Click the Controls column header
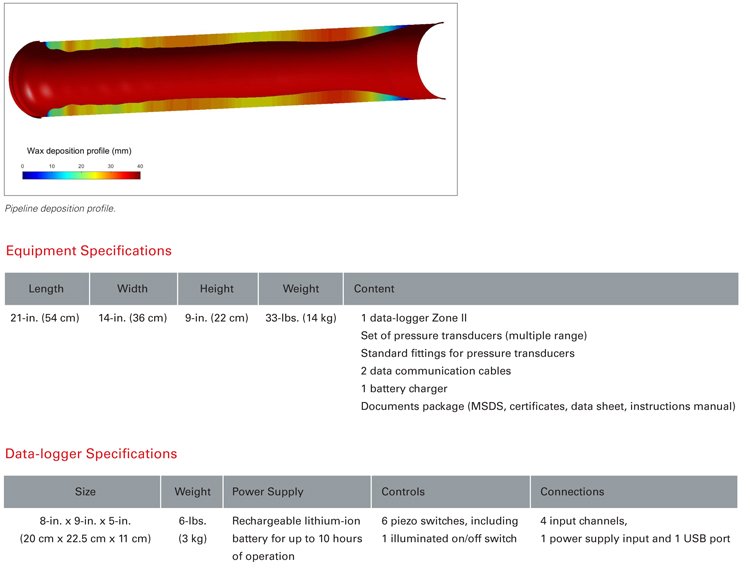The width and height of the screenshot is (750, 584). (402, 492)
